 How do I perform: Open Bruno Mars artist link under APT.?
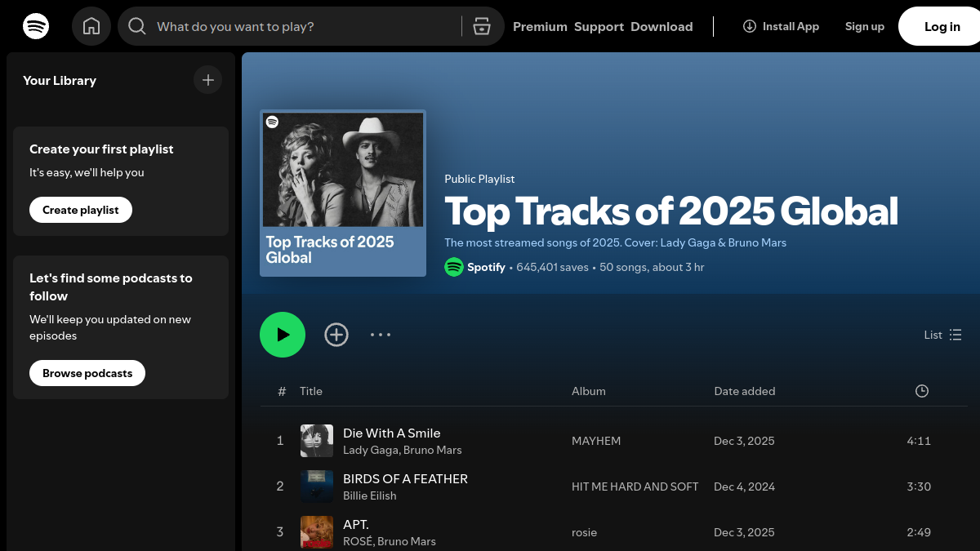(x=407, y=541)
